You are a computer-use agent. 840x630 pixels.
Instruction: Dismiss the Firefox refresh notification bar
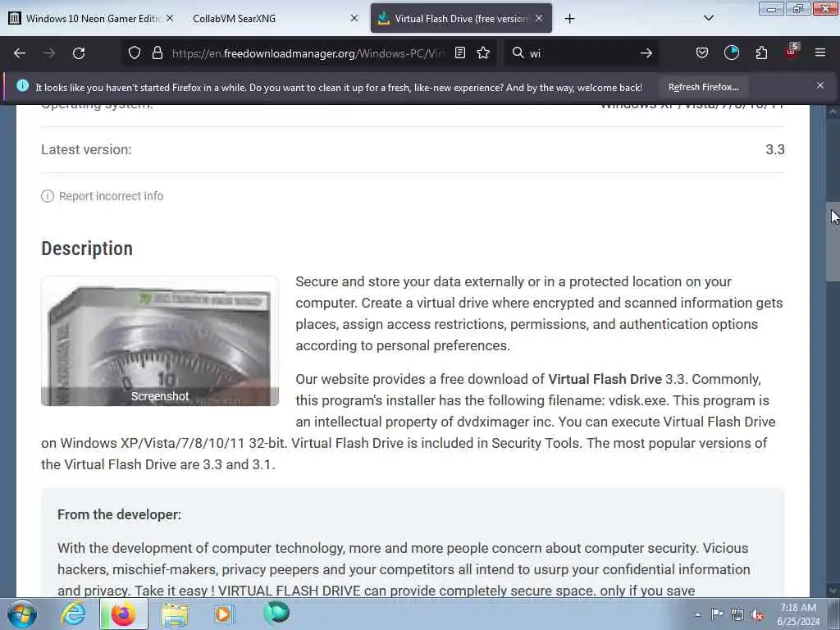click(820, 85)
